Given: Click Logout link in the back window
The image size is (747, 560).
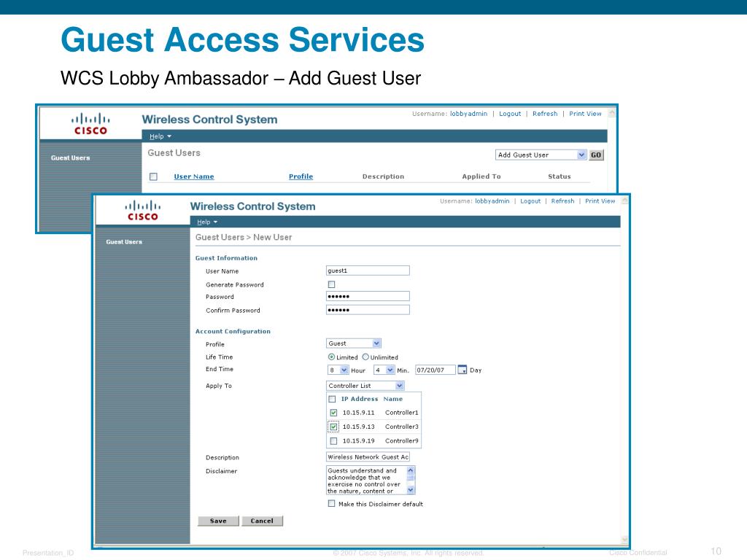Looking at the screenshot, I should (510, 114).
